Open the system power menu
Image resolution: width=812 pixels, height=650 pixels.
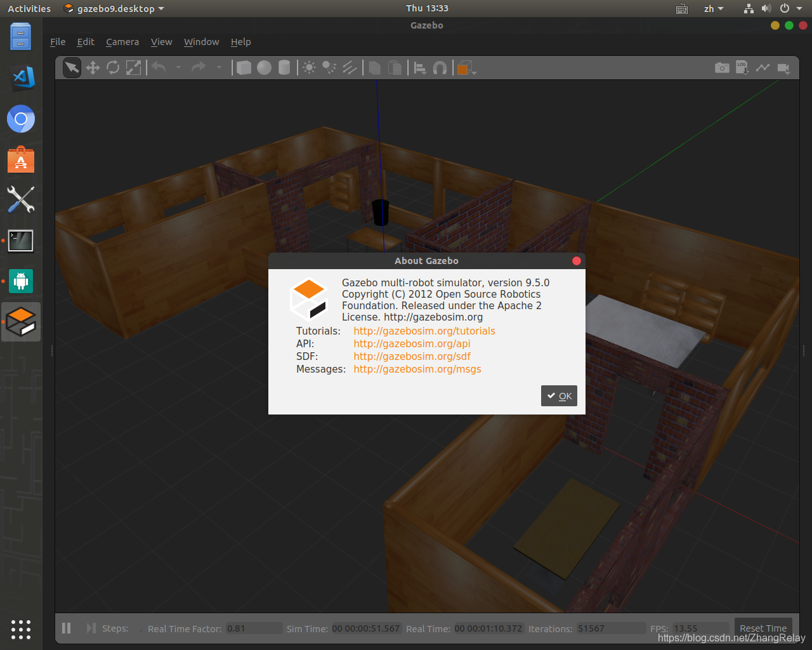click(790, 9)
